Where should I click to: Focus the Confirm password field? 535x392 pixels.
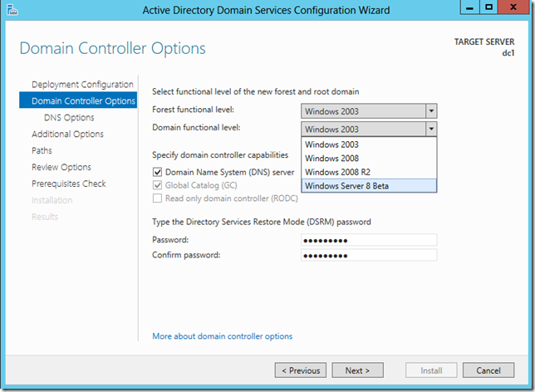tap(369, 255)
